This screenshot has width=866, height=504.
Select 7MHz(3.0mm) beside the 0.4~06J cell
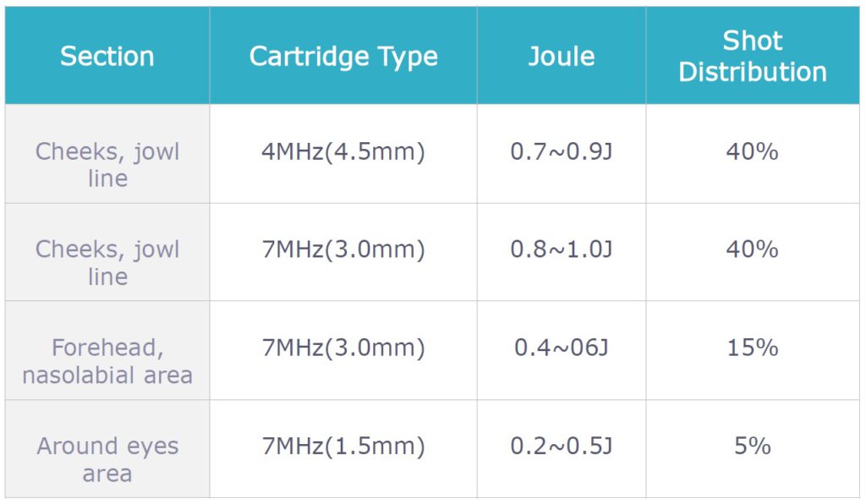[x=343, y=348]
